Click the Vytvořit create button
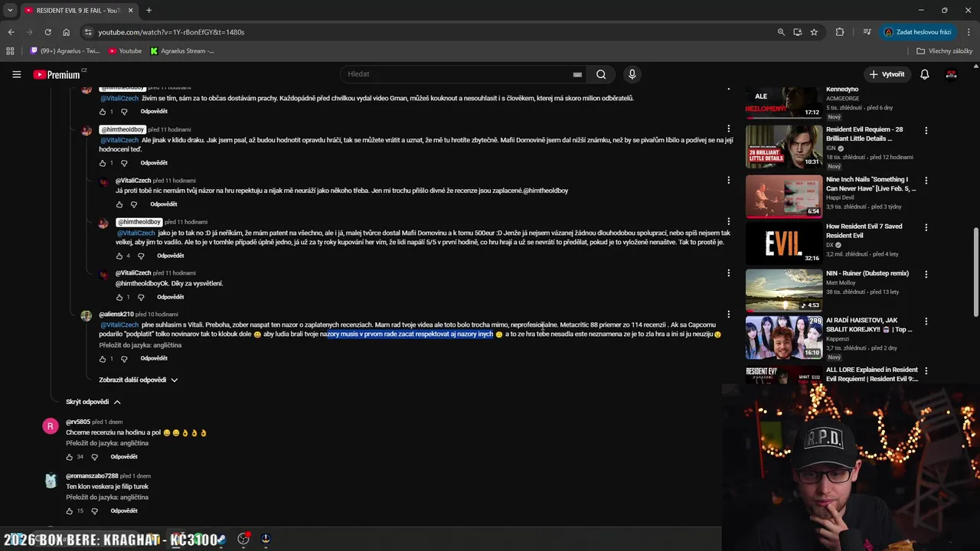Image resolution: width=980 pixels, height=551 pixels. coord(887,74)
